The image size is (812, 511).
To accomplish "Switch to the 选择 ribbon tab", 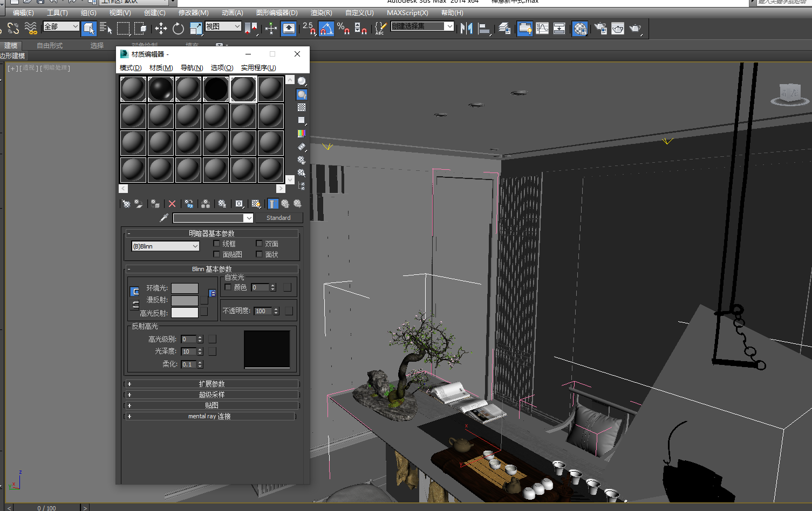I will 97,45.
